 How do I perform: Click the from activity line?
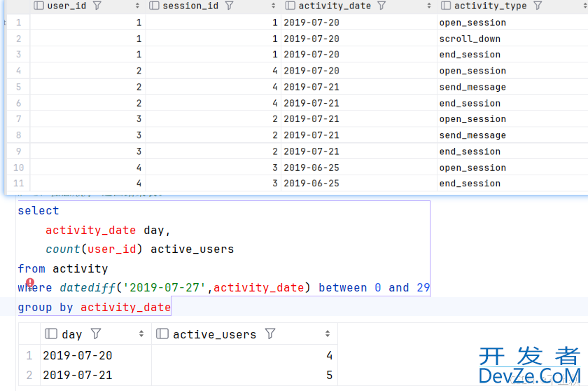click(62, 268)
